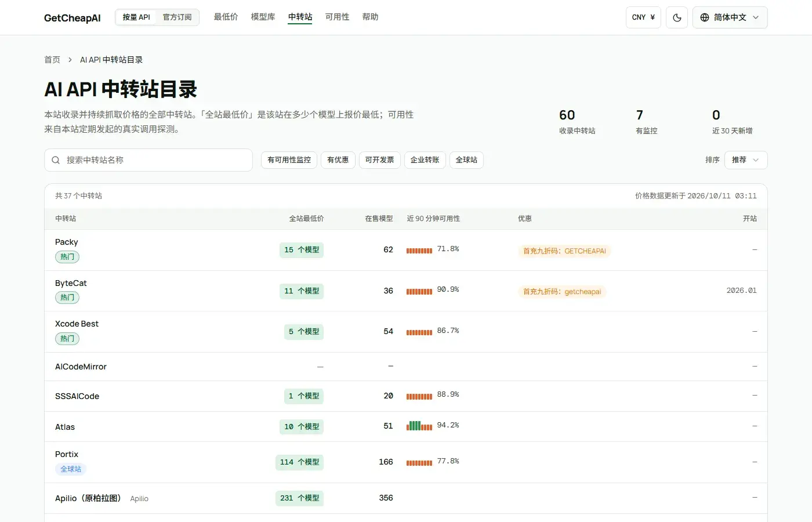Screen dimensions: 812x522
Task: Click SSSAICode's 1 个模型 badge
Action: click(304, 396)
